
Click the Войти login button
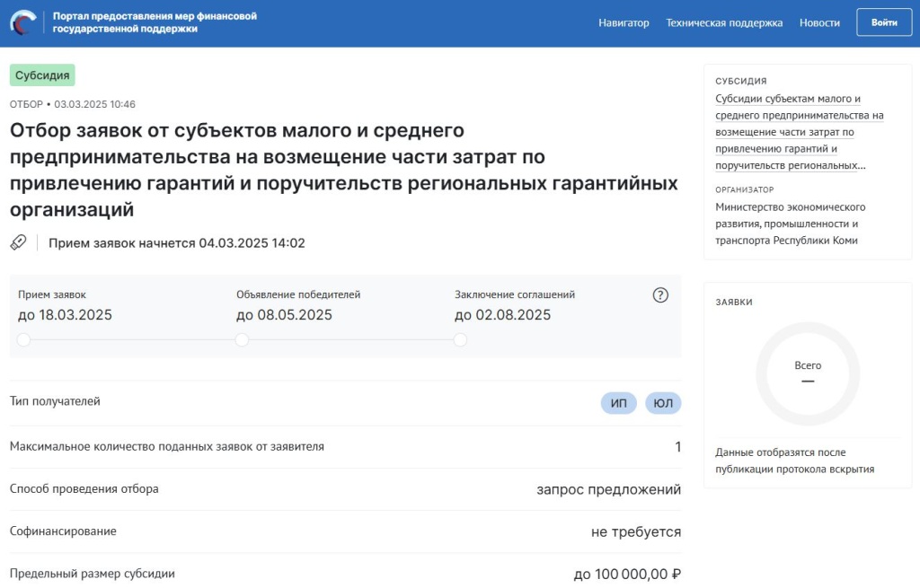(884, 22)
